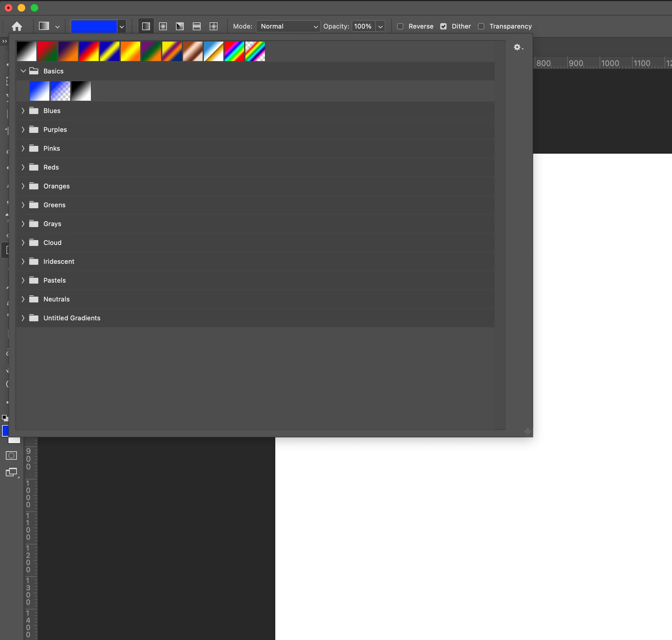This screenshot has width=672, height=640.
Task: Select the Angle Gradient style icon
Action: (180, 26)
